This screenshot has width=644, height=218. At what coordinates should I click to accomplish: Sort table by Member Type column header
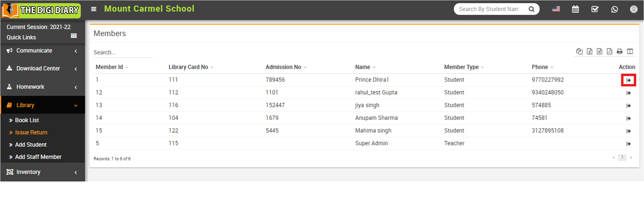461,67
